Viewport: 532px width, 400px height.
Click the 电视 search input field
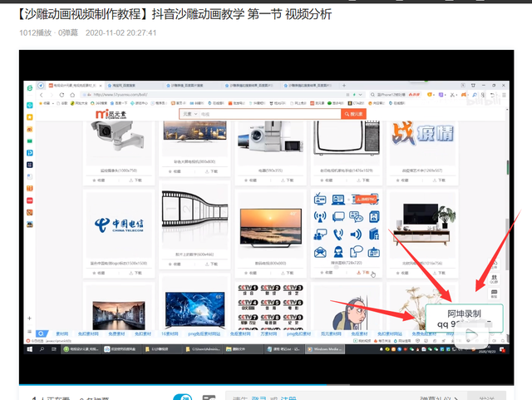(x=269, y=114)
